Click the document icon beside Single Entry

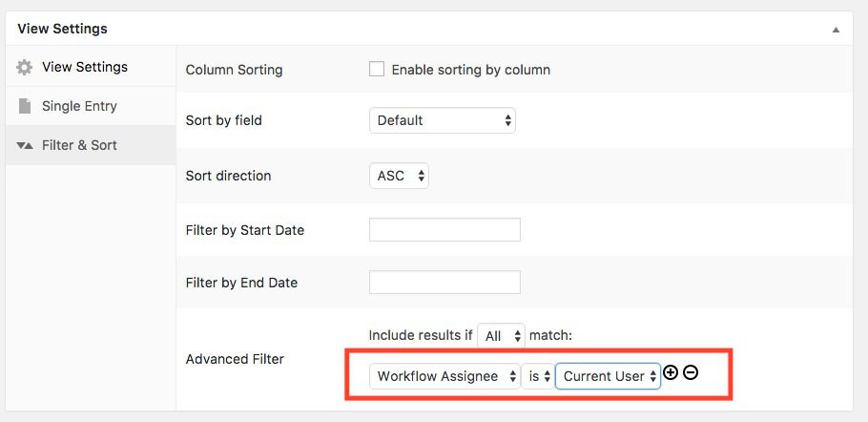pyautogui.click(x=25, y=106)
